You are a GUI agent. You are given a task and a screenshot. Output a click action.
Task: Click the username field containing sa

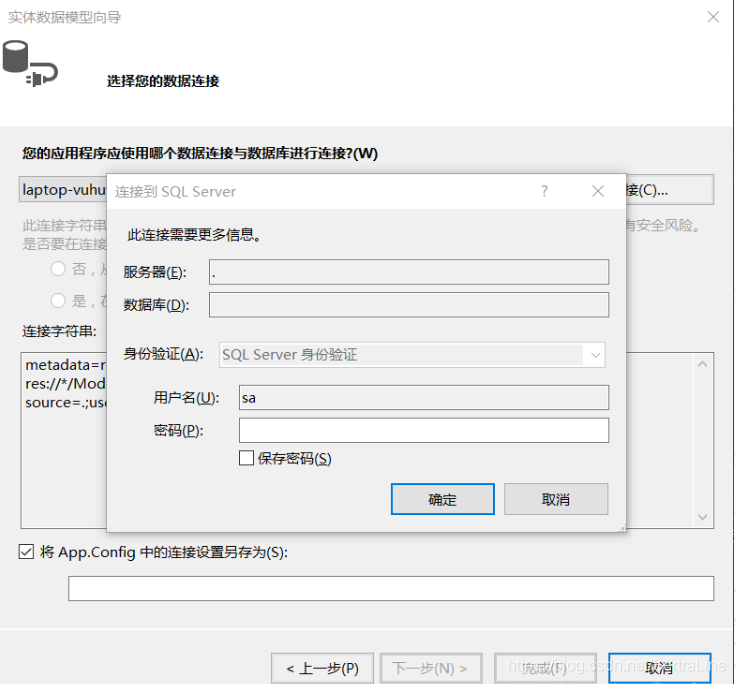(x=424, y=398)
